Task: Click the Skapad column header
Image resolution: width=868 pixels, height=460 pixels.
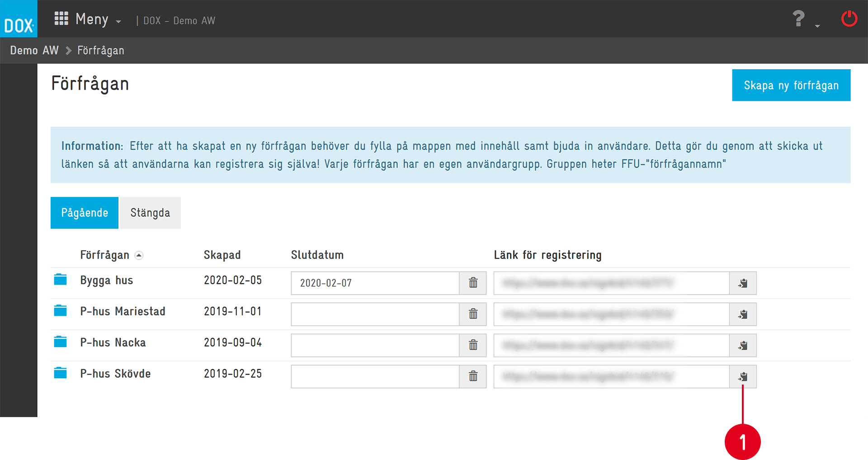Action: [x=222, y=255]
